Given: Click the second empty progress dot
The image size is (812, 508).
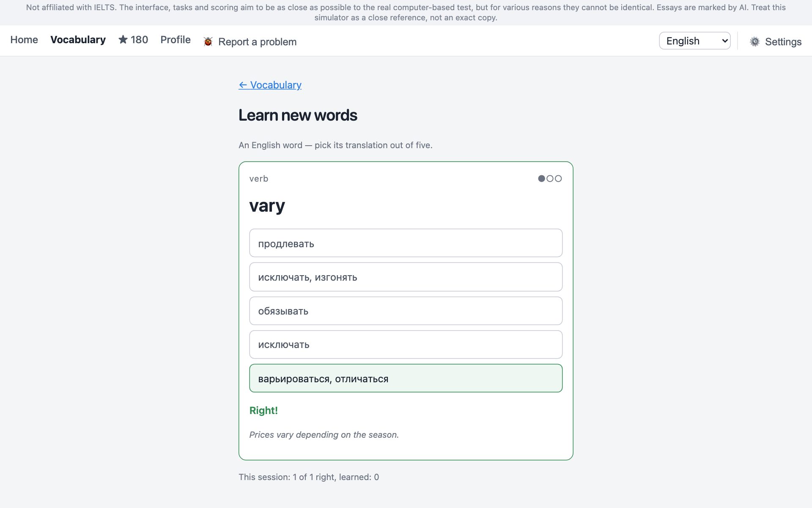Looking at the screenshot, I should click(550, 179).
